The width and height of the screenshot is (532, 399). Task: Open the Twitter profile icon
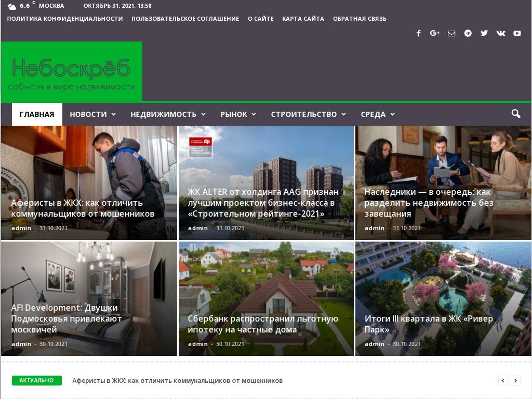coord(484,33)
